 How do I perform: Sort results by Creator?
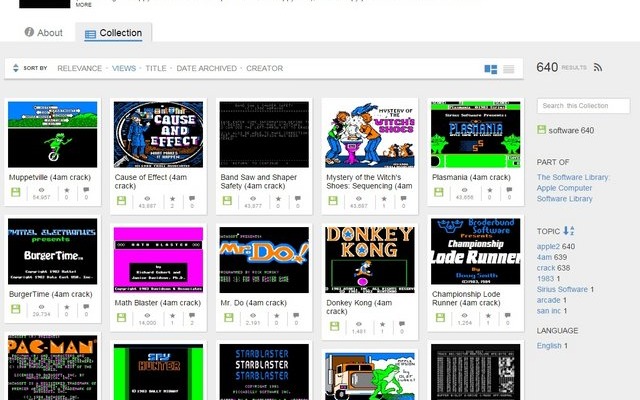(x=264, y=68)
